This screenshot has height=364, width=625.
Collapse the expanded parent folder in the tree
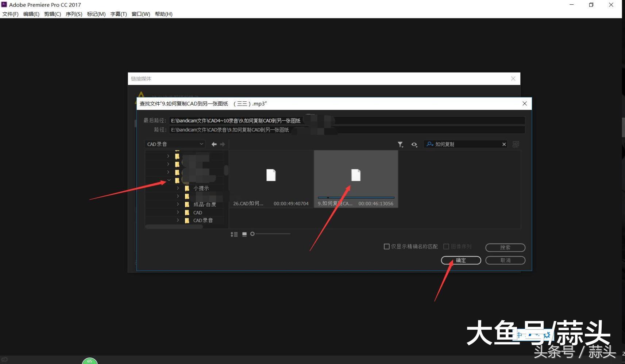coord(169,180)
